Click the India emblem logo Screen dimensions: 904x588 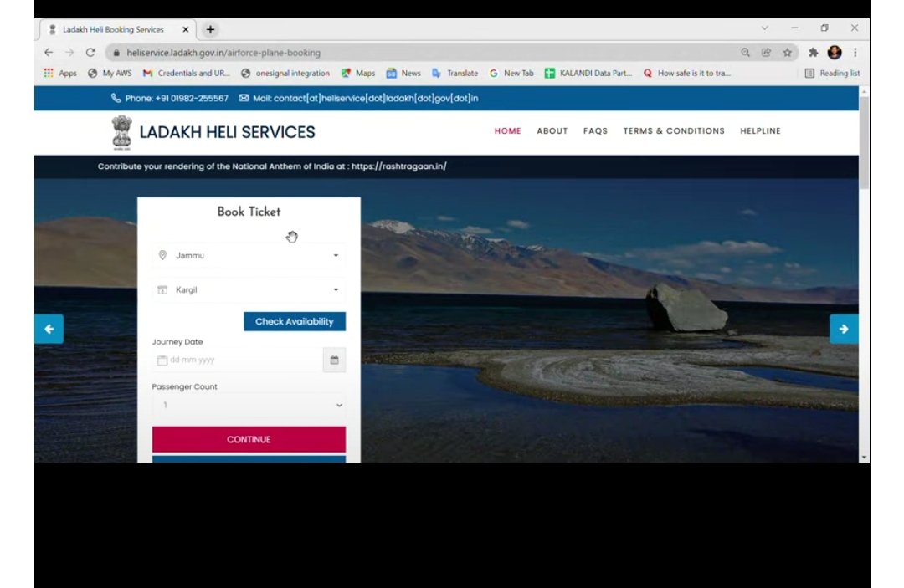(x=122, y=132)
